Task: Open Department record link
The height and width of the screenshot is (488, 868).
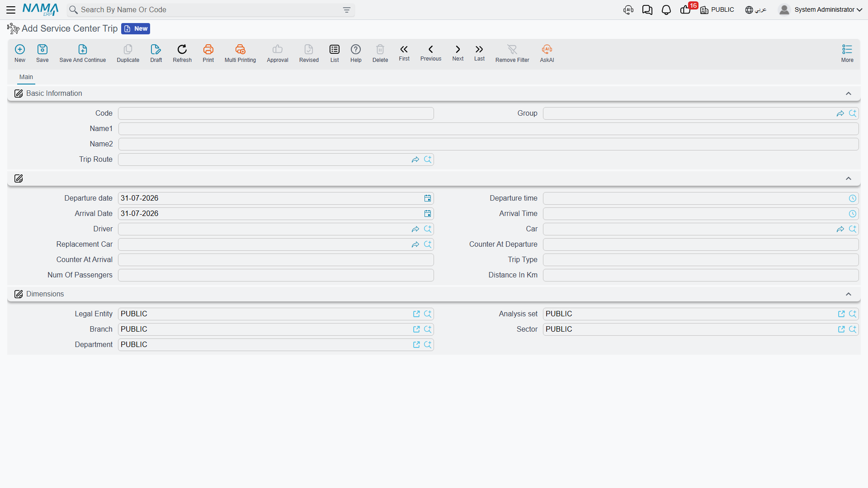Action: pos(416,345)
